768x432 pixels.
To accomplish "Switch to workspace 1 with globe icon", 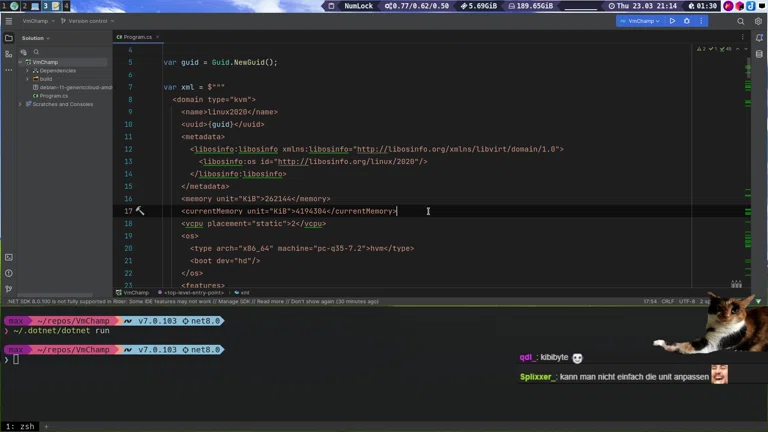I will pos(11,6).
